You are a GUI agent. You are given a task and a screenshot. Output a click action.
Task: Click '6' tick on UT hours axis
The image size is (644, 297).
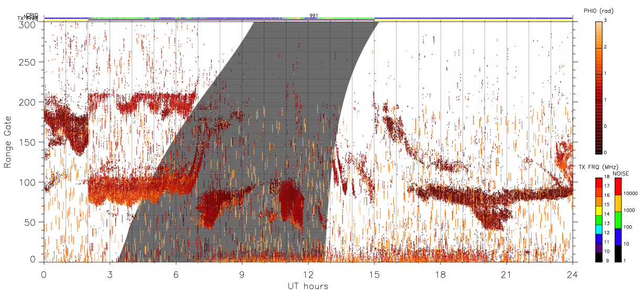click(x=176, y=274)
